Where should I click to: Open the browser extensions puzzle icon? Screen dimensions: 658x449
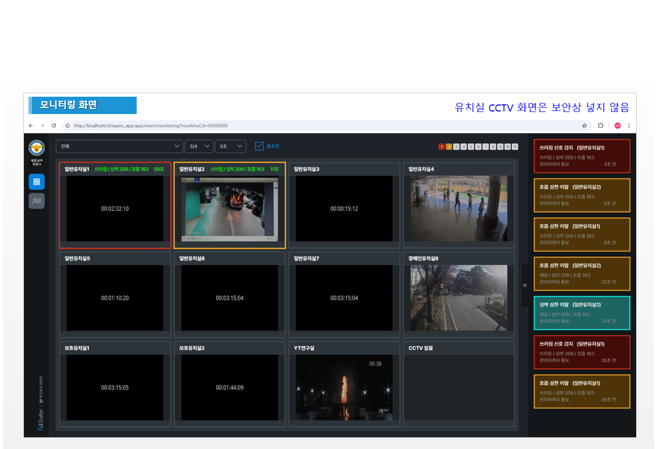[600, 126]
